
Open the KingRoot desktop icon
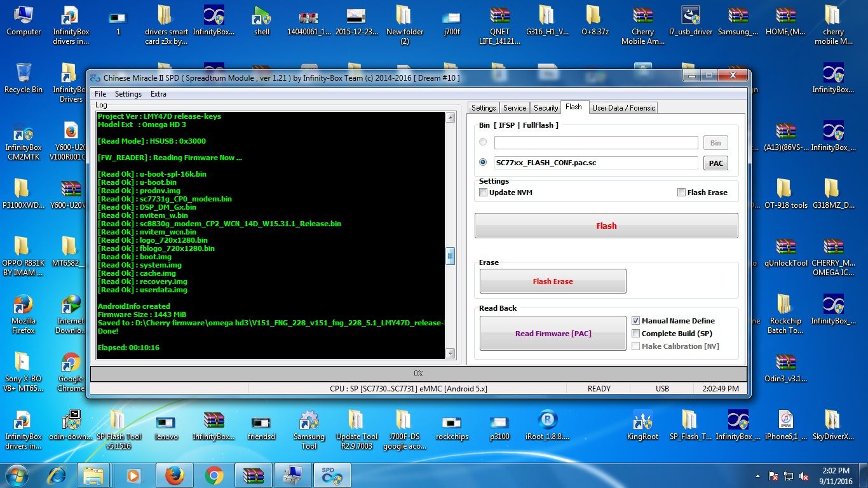pos(642,421)
